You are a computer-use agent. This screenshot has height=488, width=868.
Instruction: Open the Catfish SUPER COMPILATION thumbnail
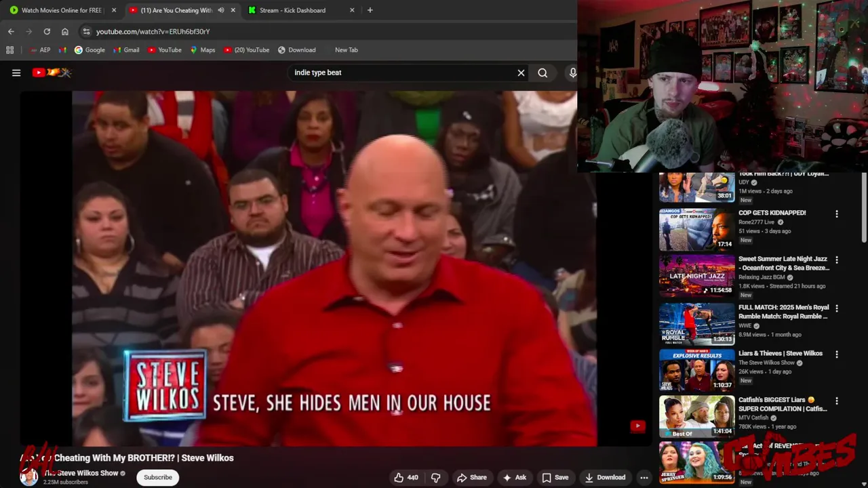pyautogui.click(x=697, y=417)
